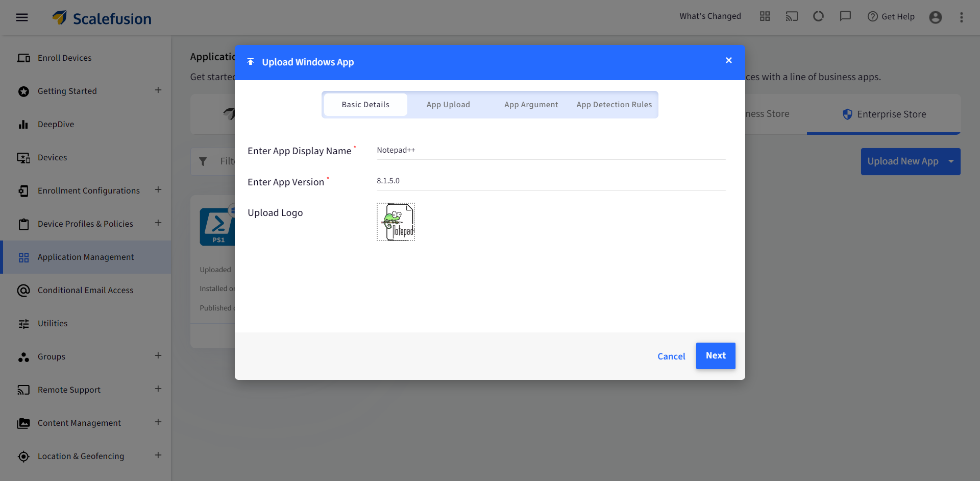Viewport: 980px width, 481px height.
Task: Open the Enterprise Store tab
Action: coord(884,114)
